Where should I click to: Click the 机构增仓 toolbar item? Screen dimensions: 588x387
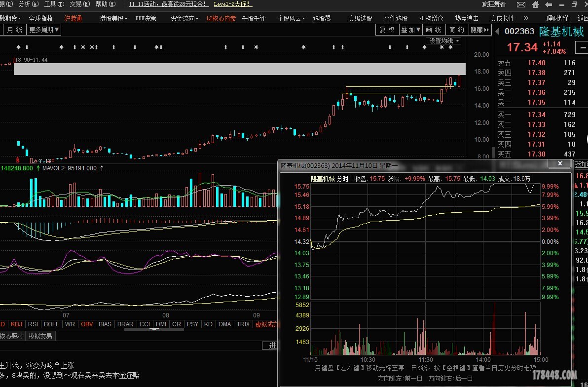(431, 18)
